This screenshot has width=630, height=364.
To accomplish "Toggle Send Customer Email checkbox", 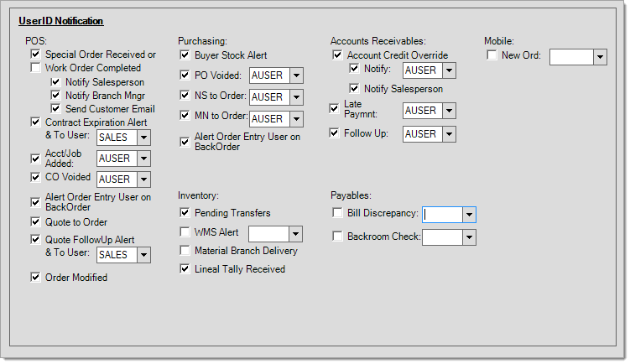I will (x=55, y=108).
